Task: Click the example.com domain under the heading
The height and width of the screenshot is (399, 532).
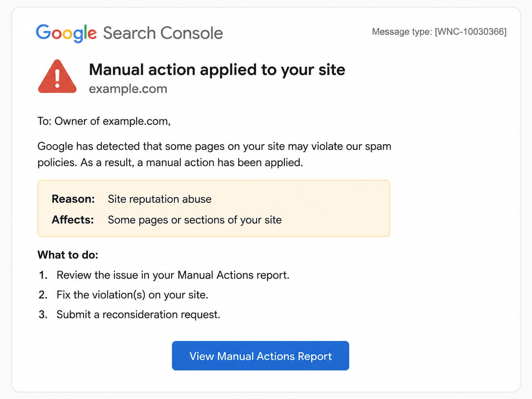Action: coord(128,89)
